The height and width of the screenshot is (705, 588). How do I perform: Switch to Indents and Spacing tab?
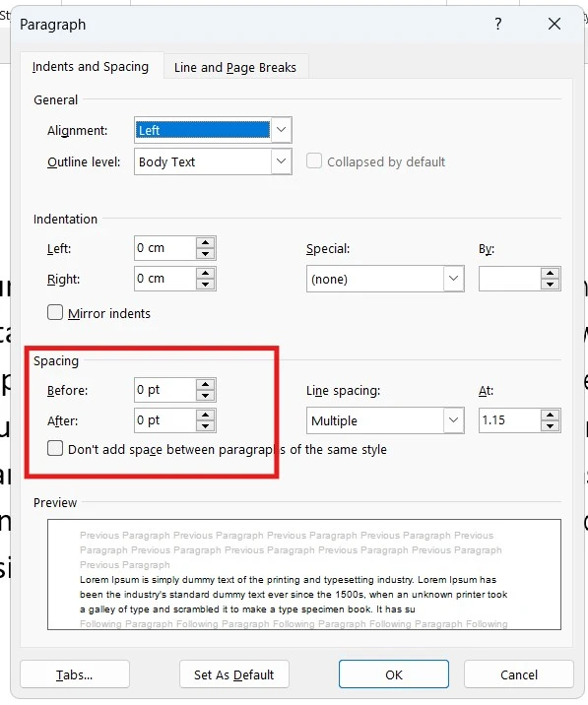pos(91,67)
